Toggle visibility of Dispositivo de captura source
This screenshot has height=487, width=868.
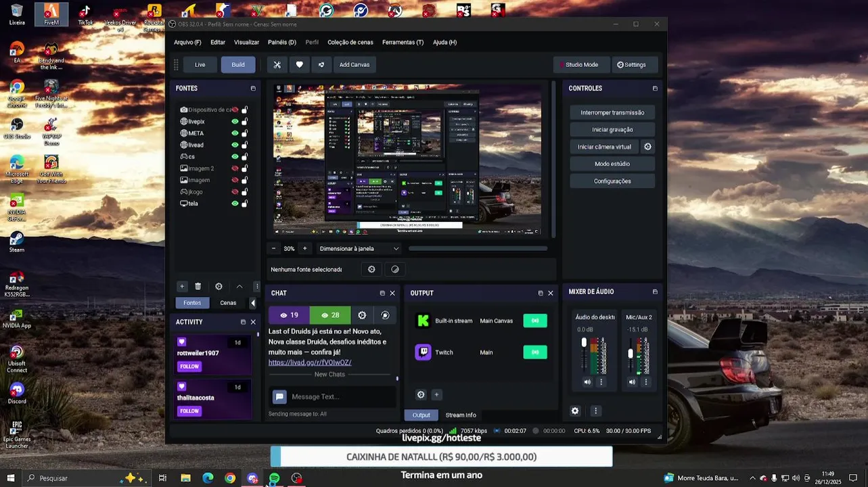235,110
